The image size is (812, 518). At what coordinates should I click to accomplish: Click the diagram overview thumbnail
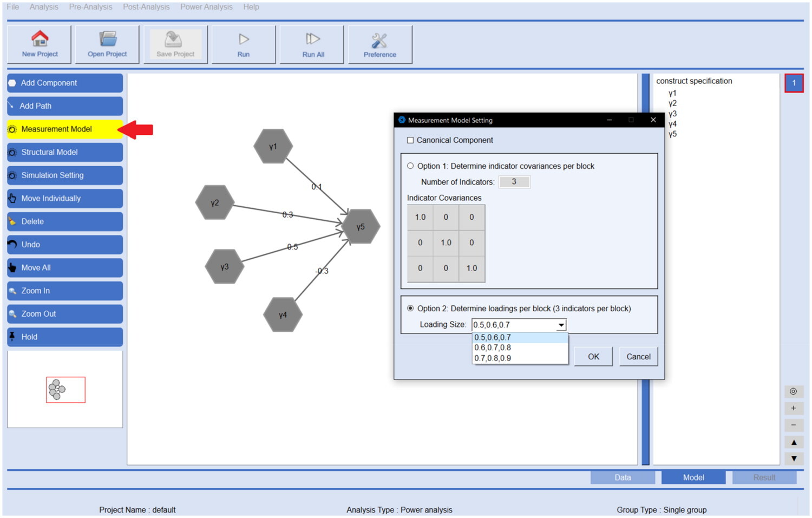tap(65, 389)
